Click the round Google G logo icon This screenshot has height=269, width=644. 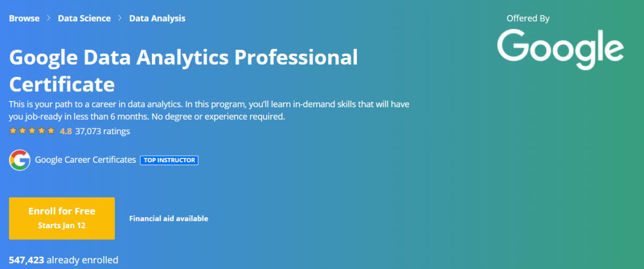(x=20, y=160)
